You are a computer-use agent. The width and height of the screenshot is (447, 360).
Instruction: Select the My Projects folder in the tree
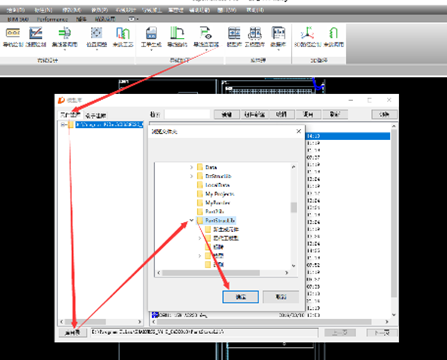220,194
